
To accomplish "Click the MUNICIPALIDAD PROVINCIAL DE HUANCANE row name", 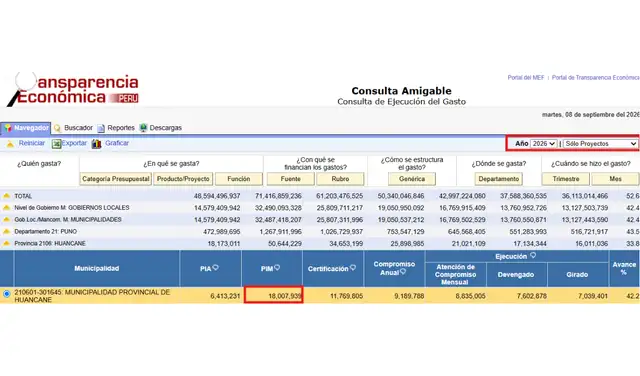I will point(92,296).
